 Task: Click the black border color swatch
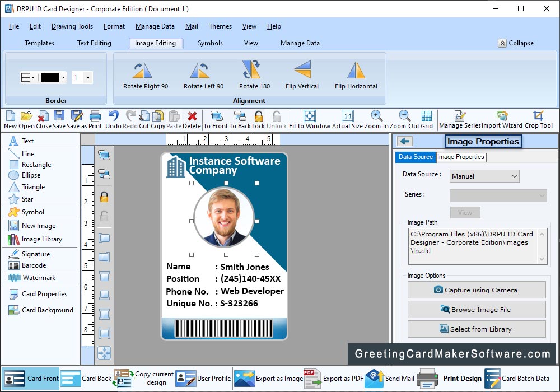click(50, 78)
